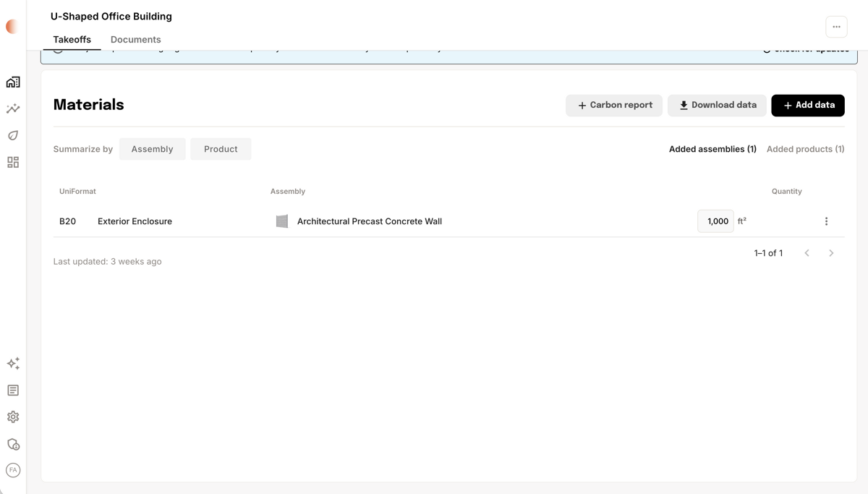Click the Exterior Enclosure cell
The image size is (868, 494).
click(135, 221)
